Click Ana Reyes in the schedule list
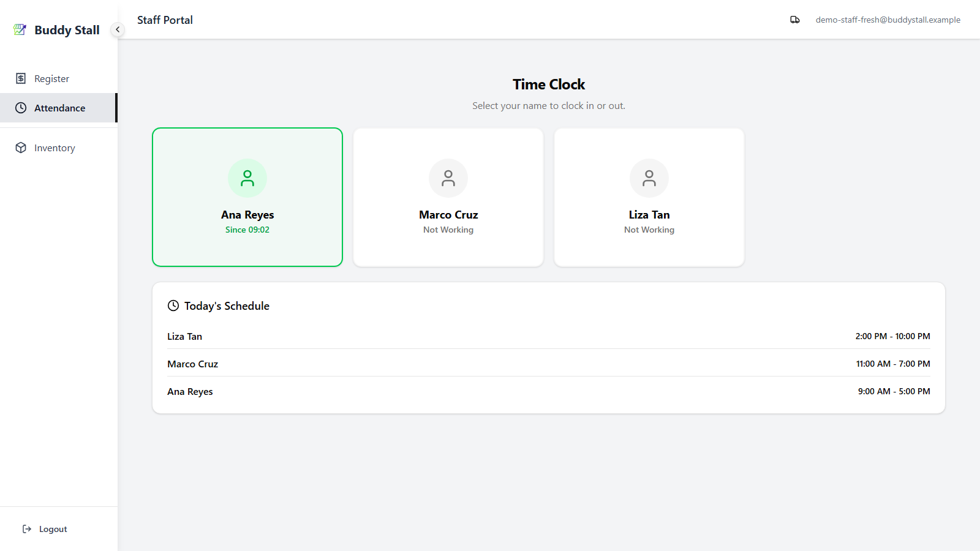Screen dimensions: 980x551 pyautogui.click(x=190, y=391)
